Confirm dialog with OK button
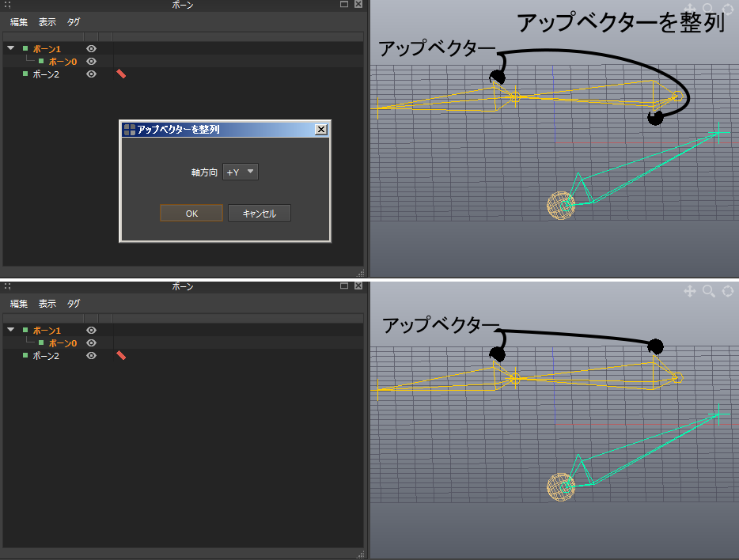Viewport: 739px width, 560px height. (191, 213)
